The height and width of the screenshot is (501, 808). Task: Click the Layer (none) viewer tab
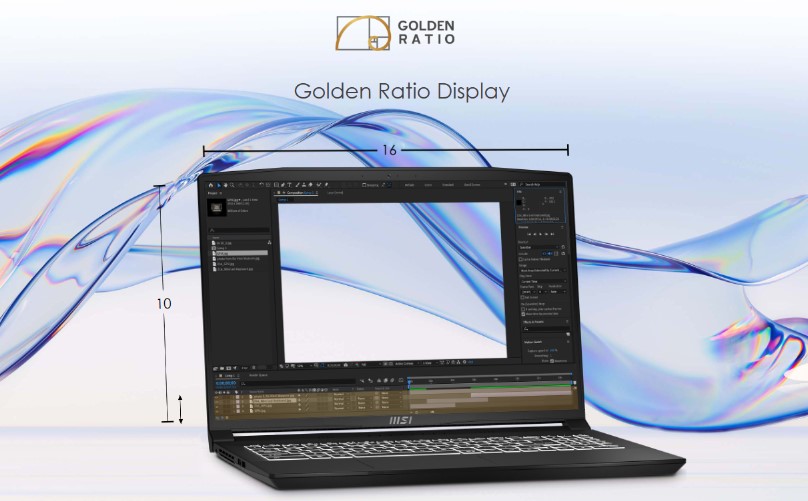click(x=335, y=193)
